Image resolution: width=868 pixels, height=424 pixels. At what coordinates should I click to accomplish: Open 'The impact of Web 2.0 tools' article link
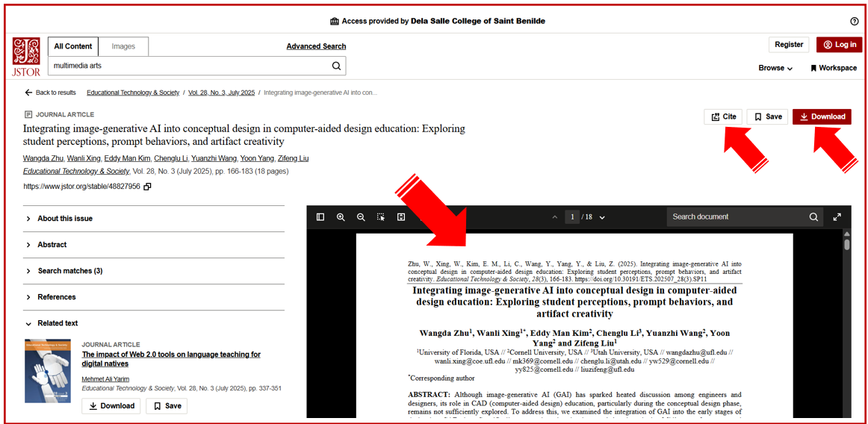click(171, 359)
